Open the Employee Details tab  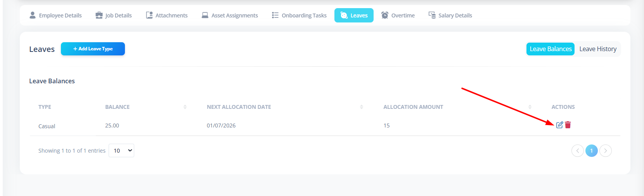pos(55,15)
